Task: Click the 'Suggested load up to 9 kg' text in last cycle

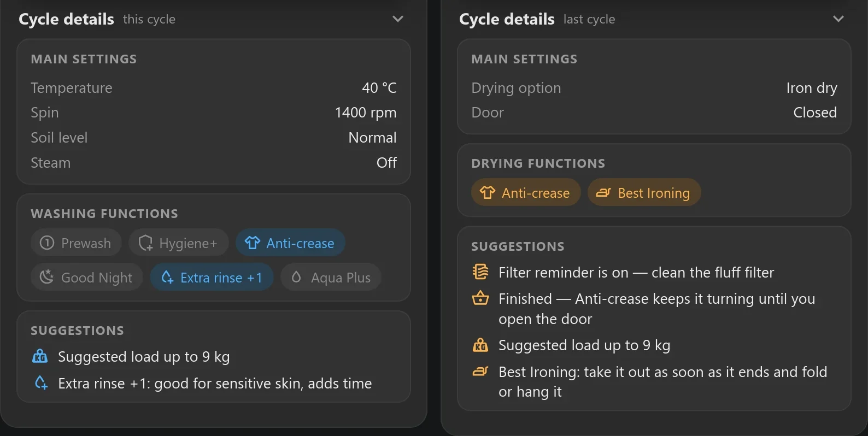Action: point(584,345)
